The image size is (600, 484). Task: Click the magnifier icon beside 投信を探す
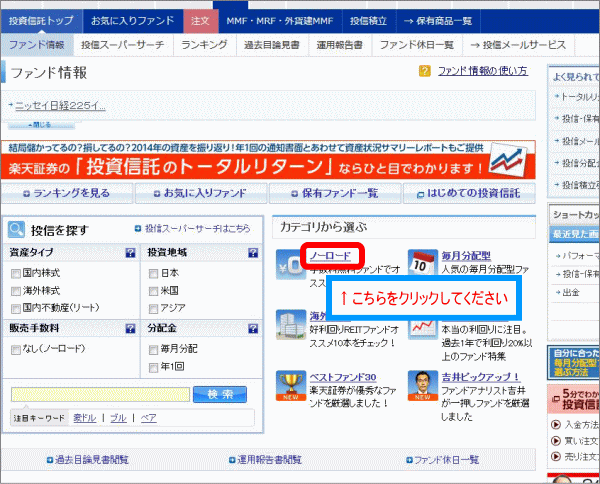pyautogui.click(x=16, y=230)
